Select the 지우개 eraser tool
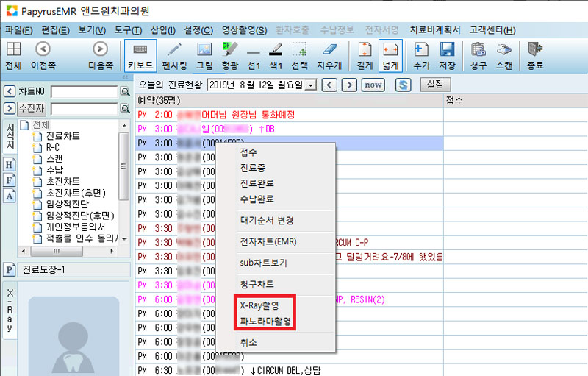The height and width of the screenshot is (376, 588). pos(329,55)
